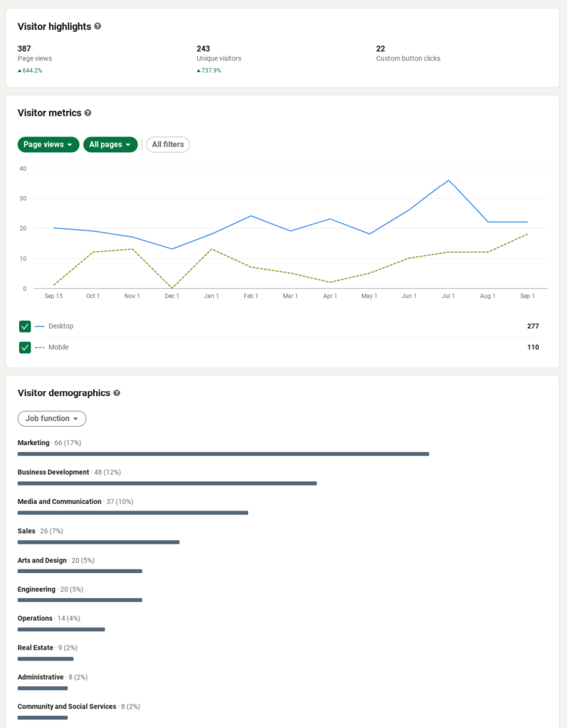Click help icon beside Visitor highlights

(97, 26)
